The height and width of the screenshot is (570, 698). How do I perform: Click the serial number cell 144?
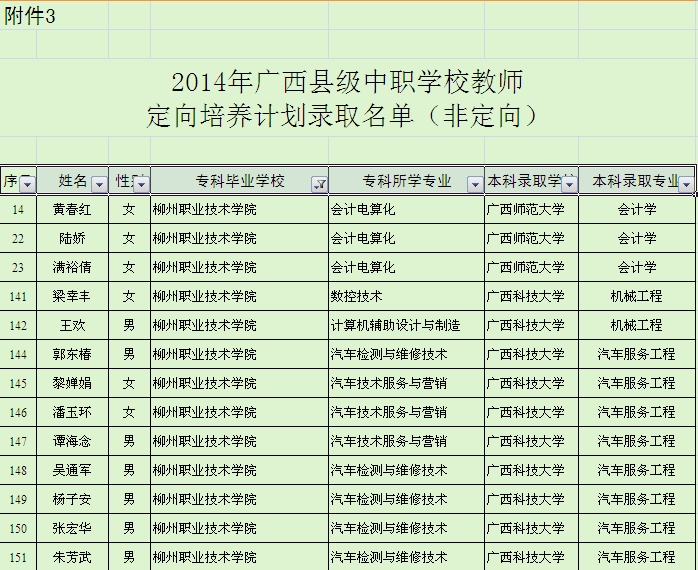click(18, 354)
